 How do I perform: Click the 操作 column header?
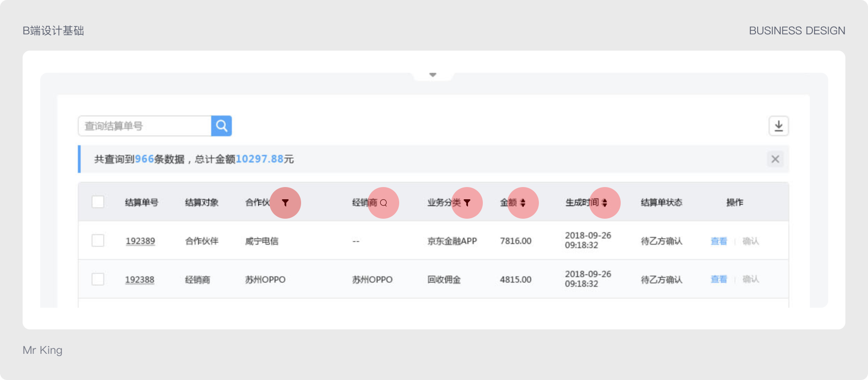[735, 202]
